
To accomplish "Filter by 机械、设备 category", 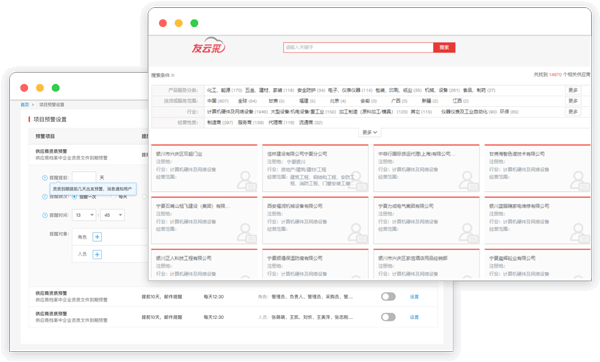I will point(442,90).
